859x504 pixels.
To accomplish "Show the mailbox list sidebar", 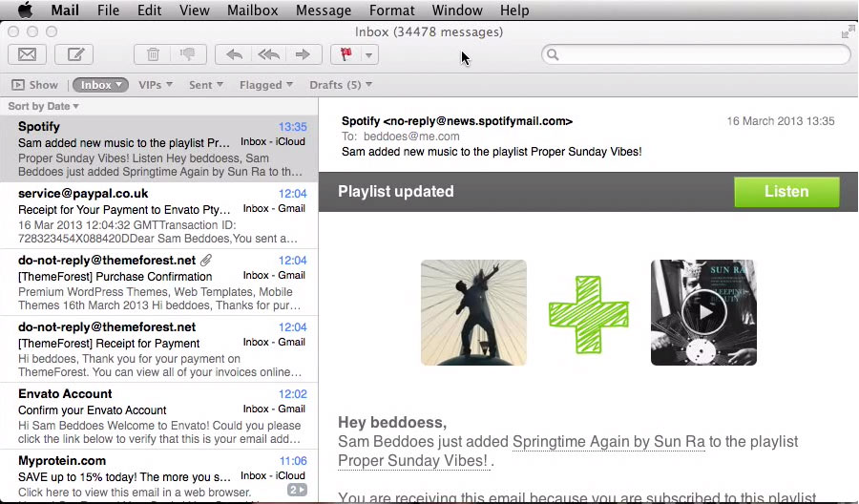I will (35, 85).
